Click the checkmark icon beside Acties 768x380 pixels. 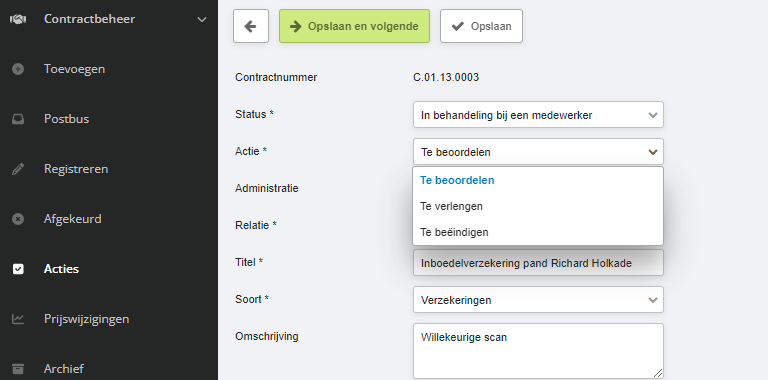click(18, 269)
